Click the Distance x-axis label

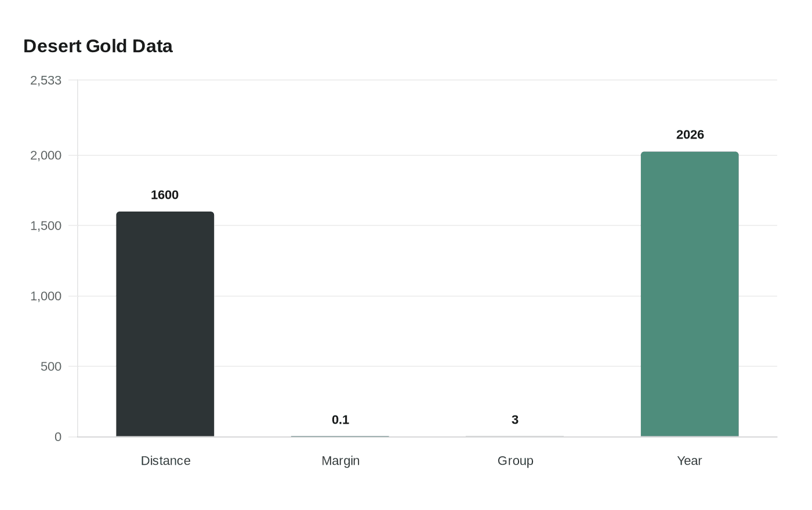[x=166, y=461]
